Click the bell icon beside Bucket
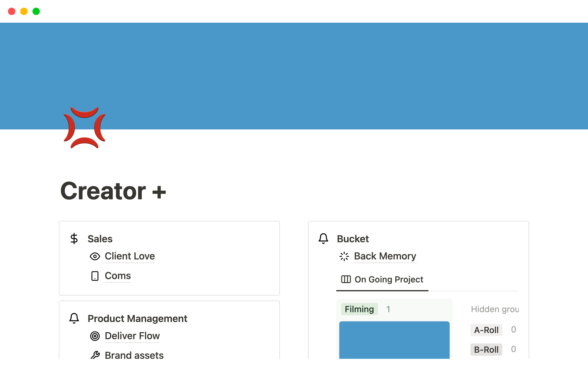588x368 pixels. point(323,239)
